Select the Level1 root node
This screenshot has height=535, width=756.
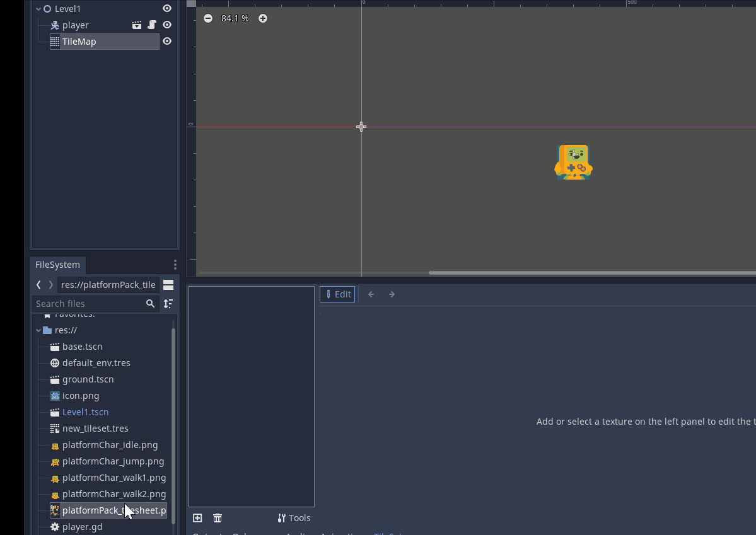[x=67, y=9]
